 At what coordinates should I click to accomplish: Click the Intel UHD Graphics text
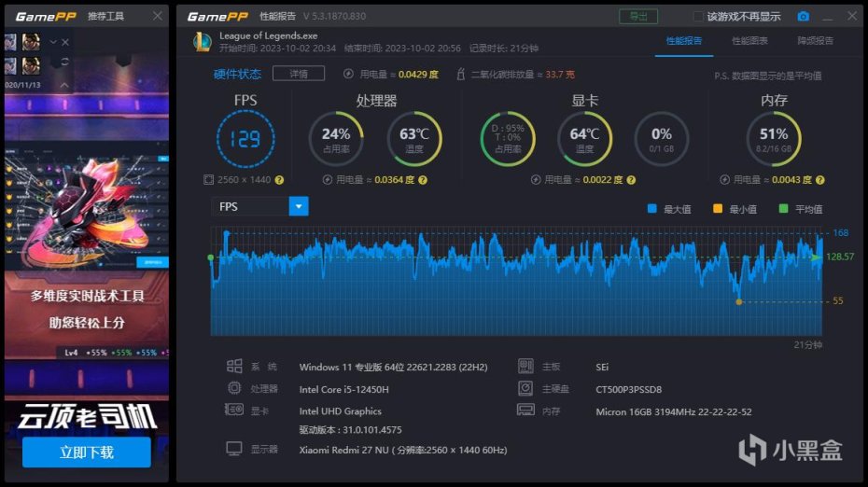pyautogui.click(x=340, y=411)
